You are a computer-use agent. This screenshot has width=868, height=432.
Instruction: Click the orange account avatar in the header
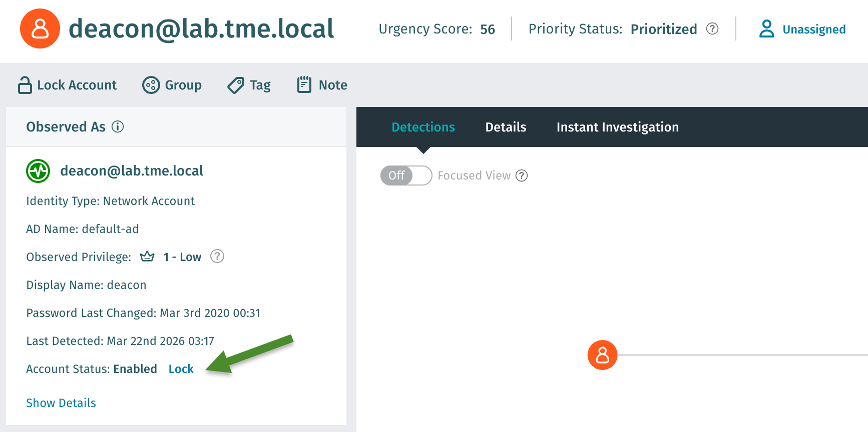(40, 28)
